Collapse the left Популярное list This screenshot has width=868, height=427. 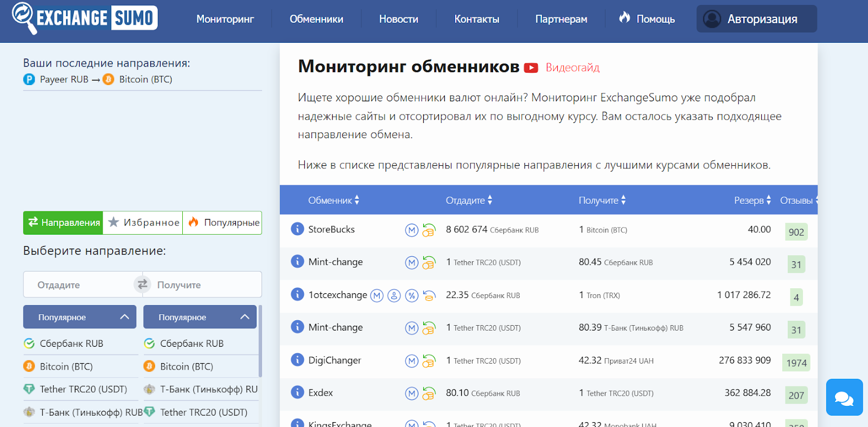pyautogui.click(x=79, y=317)
